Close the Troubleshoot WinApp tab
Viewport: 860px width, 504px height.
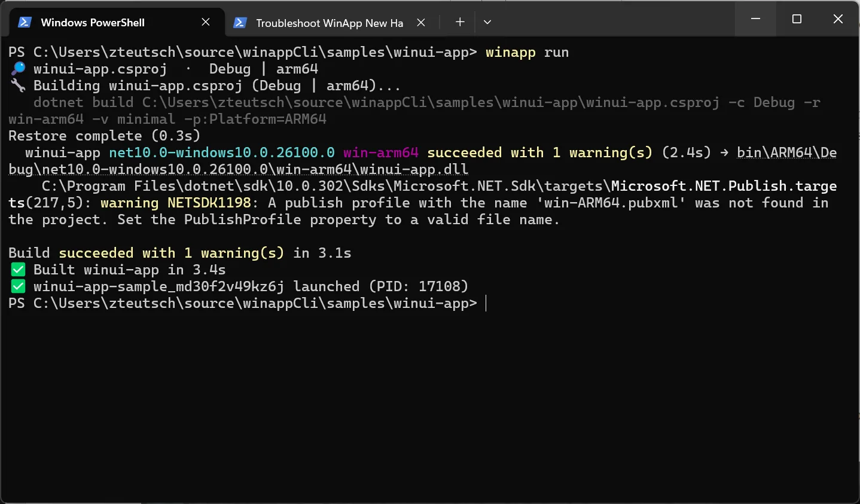tap(421, 22)
